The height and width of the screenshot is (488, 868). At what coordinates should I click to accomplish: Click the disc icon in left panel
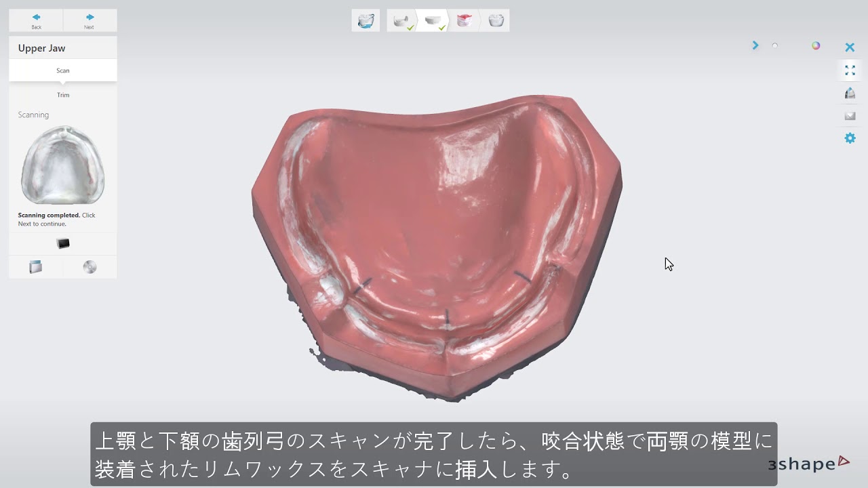point(90,267)
